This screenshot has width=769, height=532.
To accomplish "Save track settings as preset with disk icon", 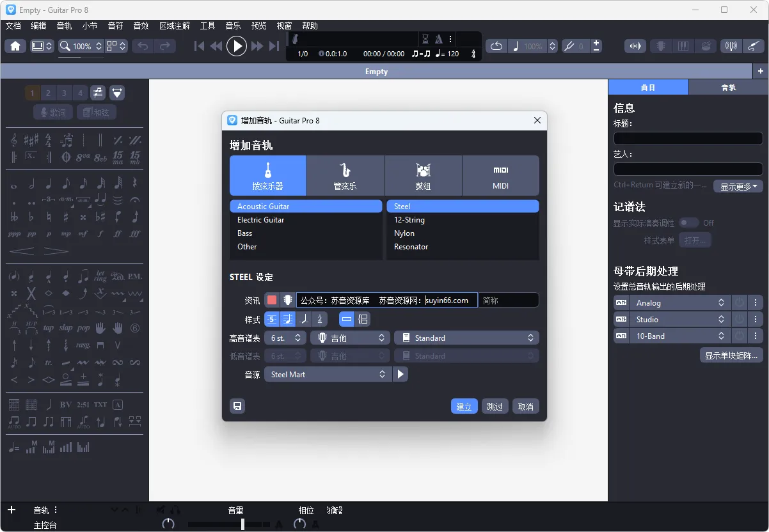I will 237,406.
